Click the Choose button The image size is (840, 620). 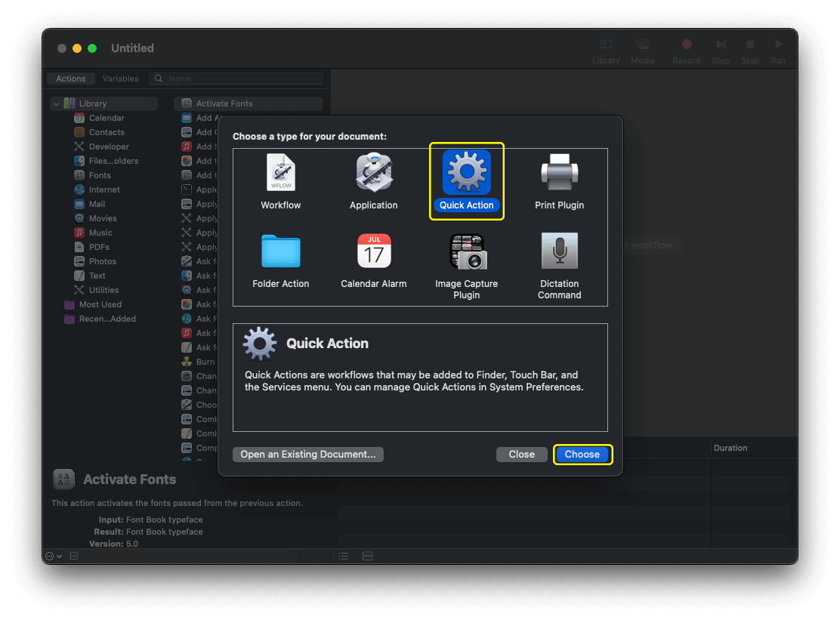pyautogui.click(x=582, y=454)
